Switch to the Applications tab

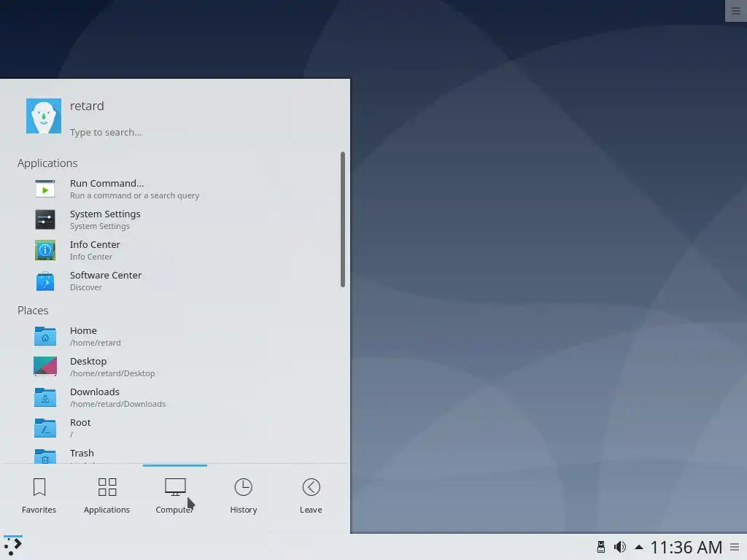107,496
